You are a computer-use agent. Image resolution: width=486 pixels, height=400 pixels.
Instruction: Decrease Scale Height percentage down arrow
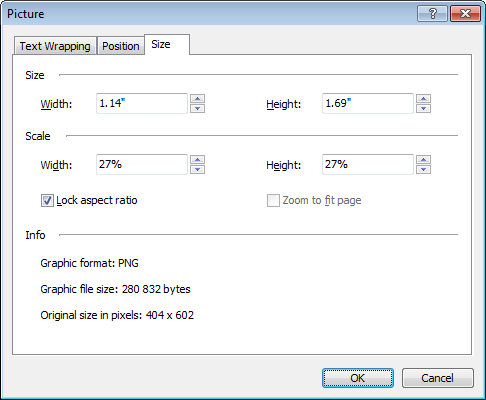tap(423, 169)
